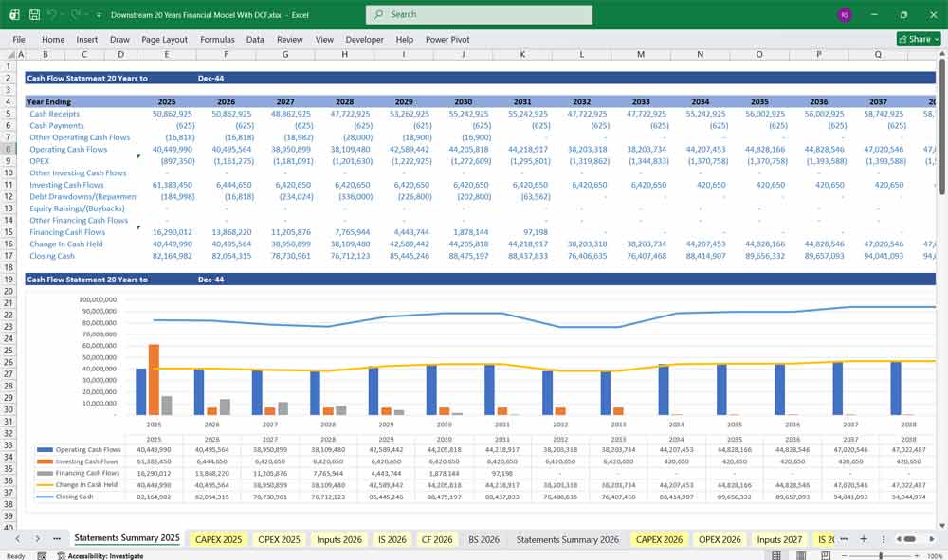Redo the last undone action
The image size is (948, 560).
coord(74,14)
